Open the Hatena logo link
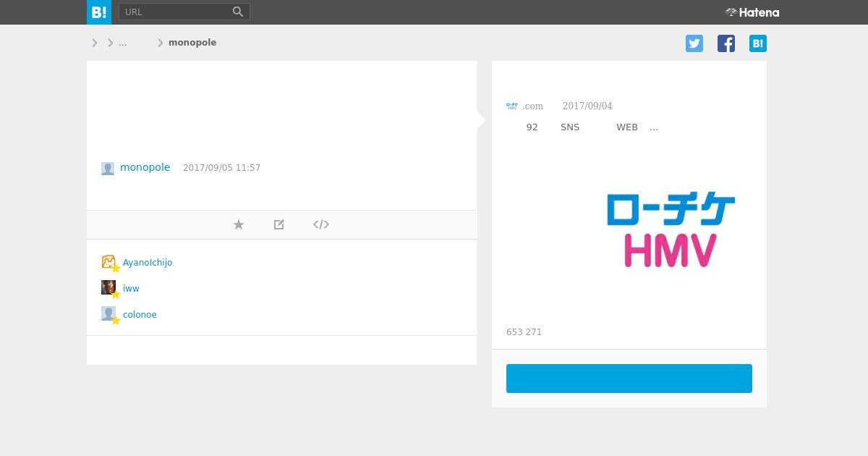 (752, 12)
